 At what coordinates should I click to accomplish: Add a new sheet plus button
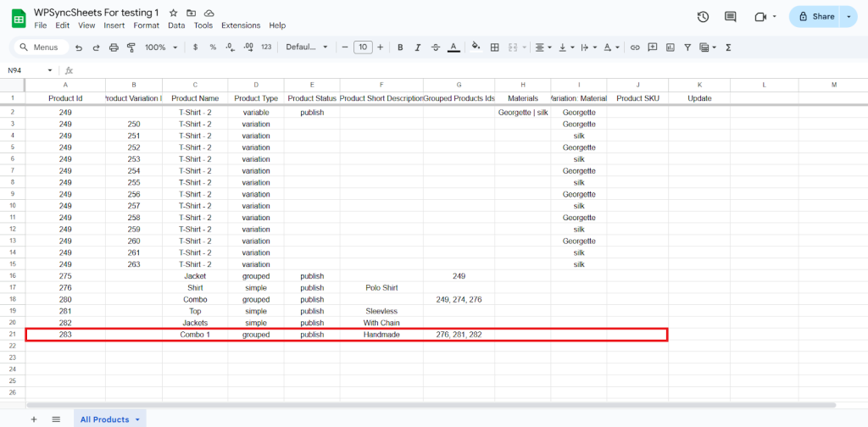point(34,419)
